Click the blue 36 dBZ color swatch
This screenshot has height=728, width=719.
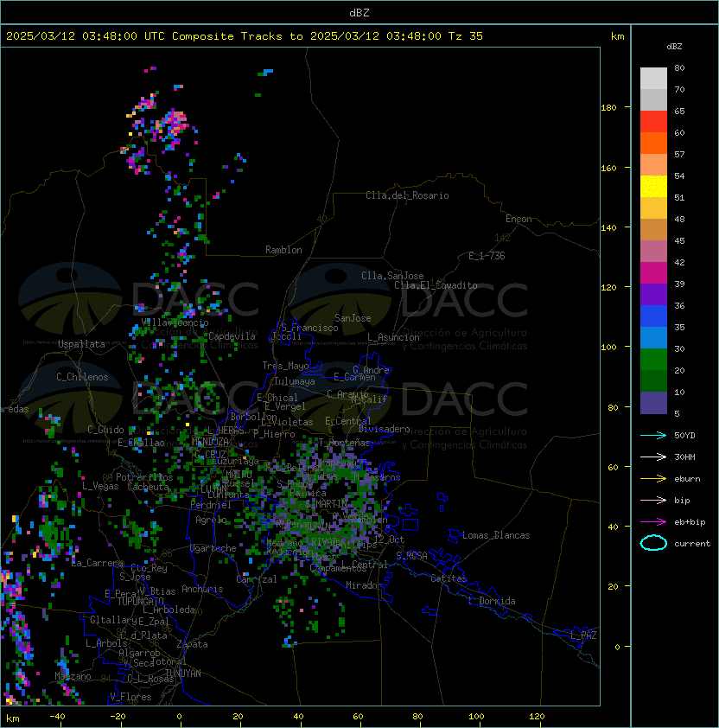click(653, 316)
